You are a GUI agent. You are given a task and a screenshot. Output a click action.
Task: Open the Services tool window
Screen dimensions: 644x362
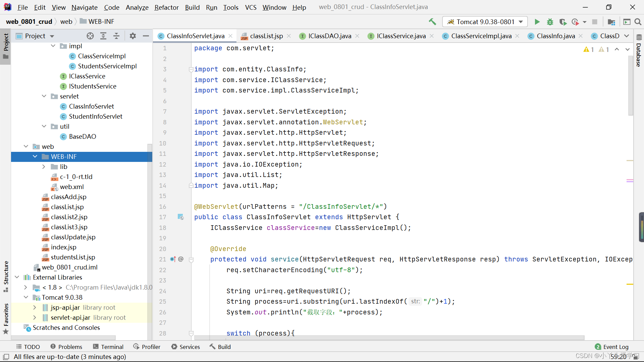tap(185, 347)
